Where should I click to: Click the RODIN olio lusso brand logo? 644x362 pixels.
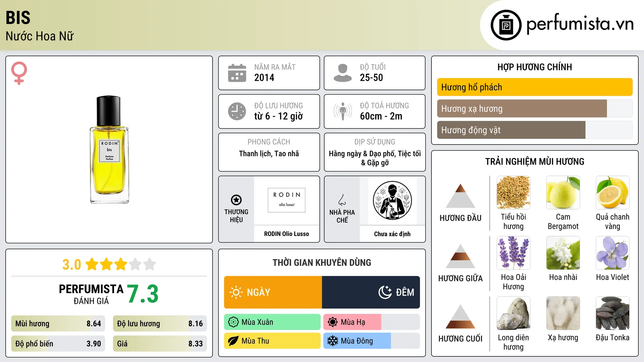286,200
